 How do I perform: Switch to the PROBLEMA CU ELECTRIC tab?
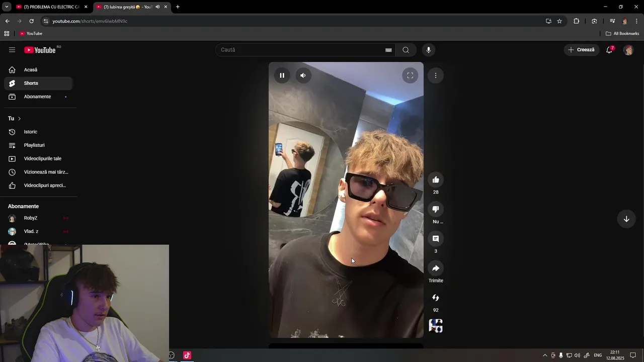tap(48, 7)
